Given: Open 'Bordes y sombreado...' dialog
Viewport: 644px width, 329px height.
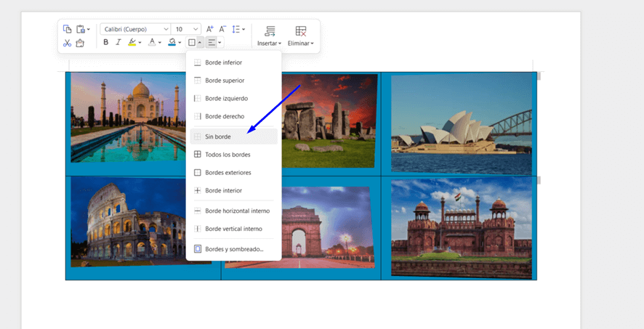Looking at the screenshot, I should coord(233,249).
